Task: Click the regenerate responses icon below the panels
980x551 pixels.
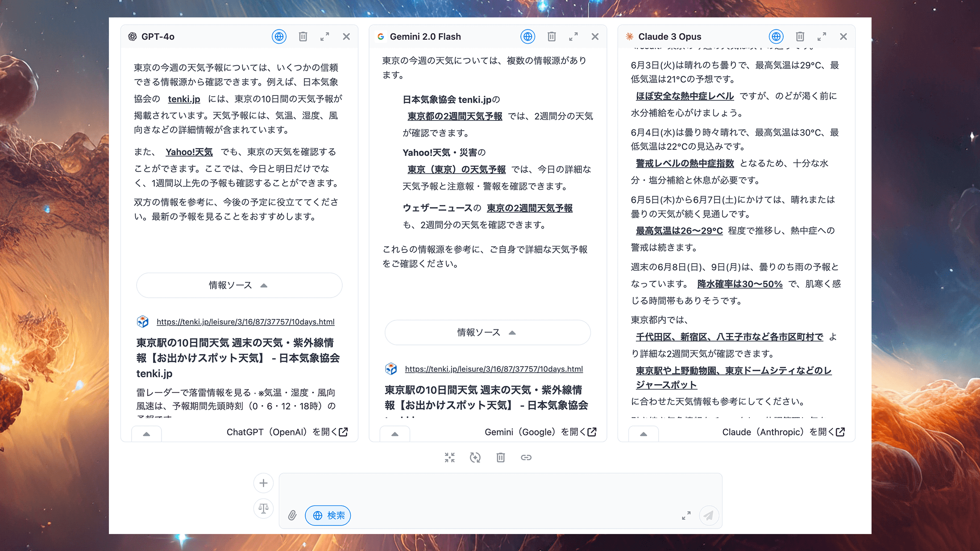Action: (x=475, y=457)
